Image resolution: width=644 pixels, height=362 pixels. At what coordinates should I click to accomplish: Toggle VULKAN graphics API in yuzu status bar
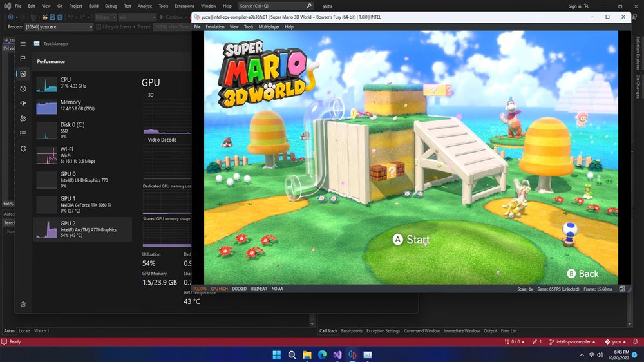point(200,289)
